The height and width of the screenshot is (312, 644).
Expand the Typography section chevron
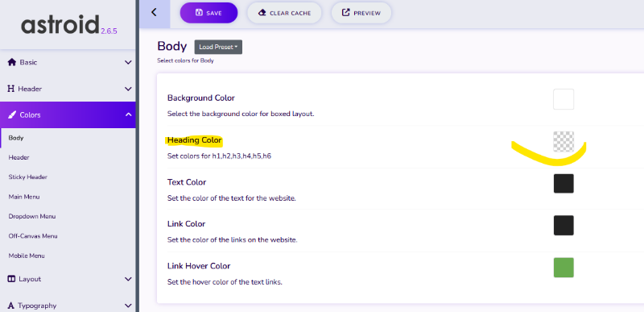pyautogui.click(x=128, y=306)
